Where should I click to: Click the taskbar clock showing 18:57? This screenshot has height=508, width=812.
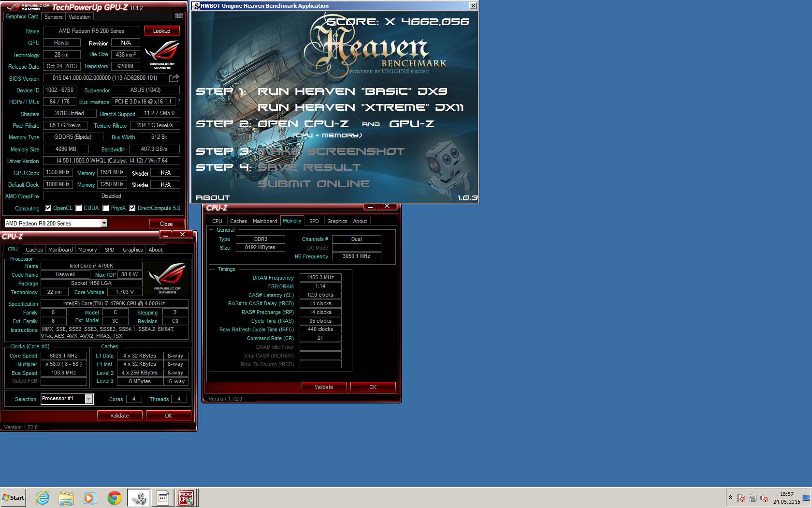pyautogui.click(x=786, y=498)
